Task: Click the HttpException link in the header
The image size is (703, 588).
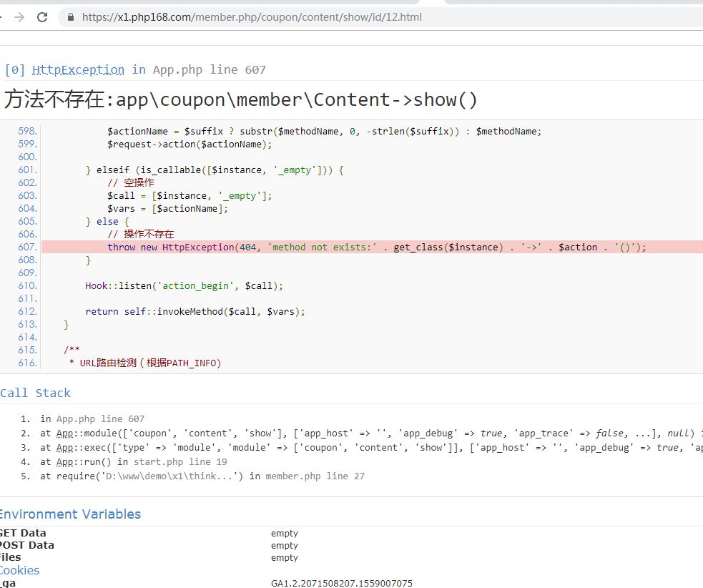Action: (78, 69)
